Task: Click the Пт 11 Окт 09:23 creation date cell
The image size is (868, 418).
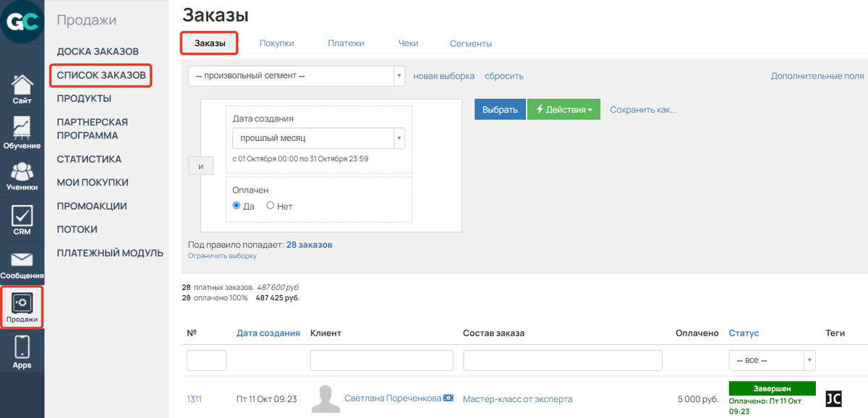Action: pyautogui.click(x=267, y=398)
